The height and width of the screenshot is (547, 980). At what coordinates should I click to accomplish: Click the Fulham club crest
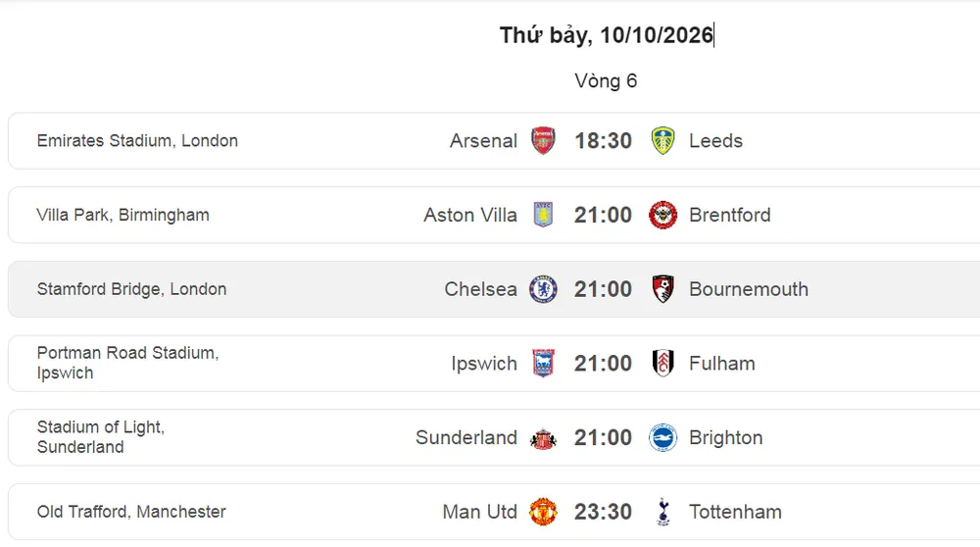tap(662, 364)
